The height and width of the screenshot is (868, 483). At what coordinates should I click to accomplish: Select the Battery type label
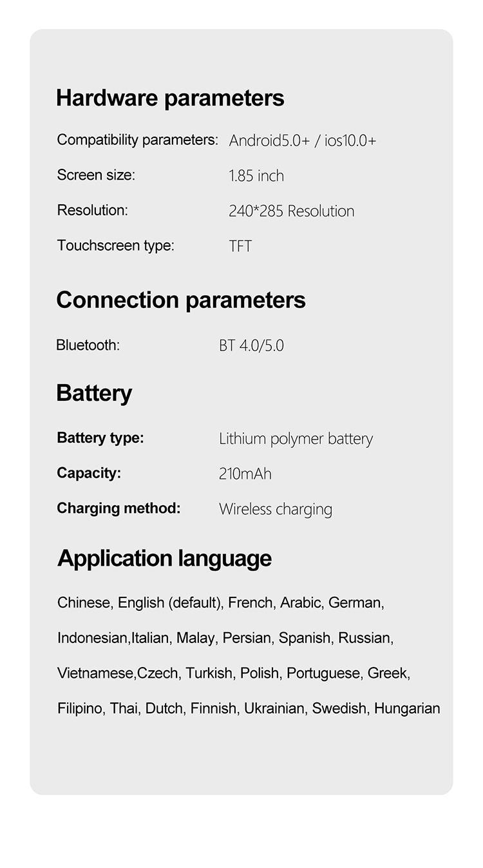[100, 438]
